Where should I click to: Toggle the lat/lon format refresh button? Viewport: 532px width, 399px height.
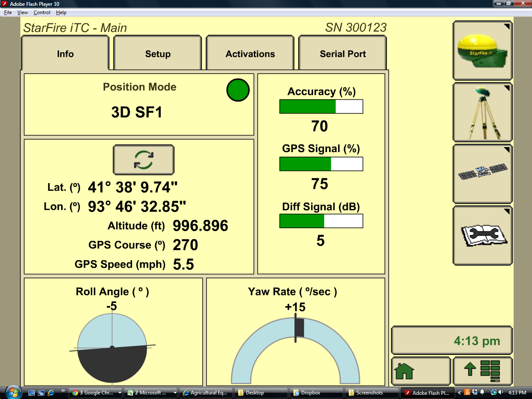pyautogui.click(x=143, y=160)
